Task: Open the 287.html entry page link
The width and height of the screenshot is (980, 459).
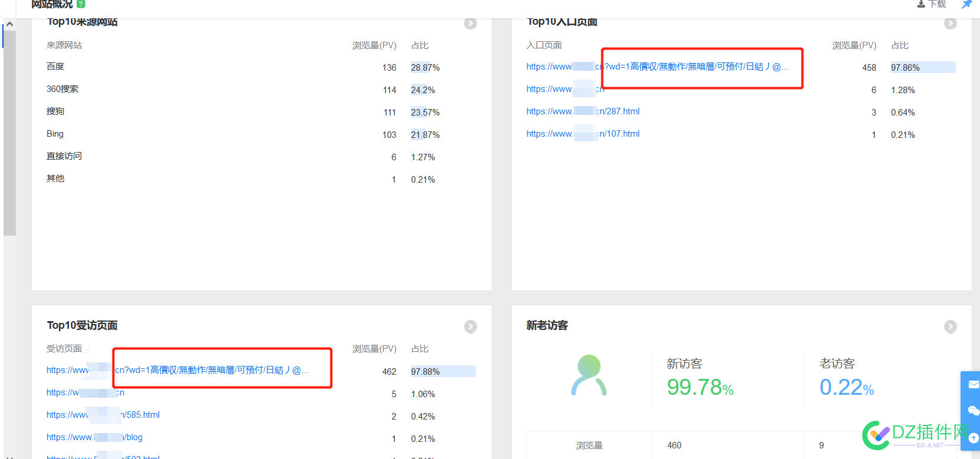Action: click(583, 111)
